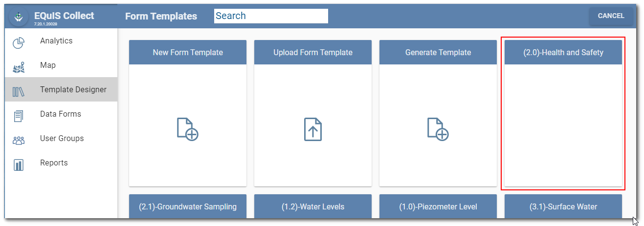This screenshot has width=644, height=226.
Task: Open the Data Forms menu item
Action: click(61, 114)
